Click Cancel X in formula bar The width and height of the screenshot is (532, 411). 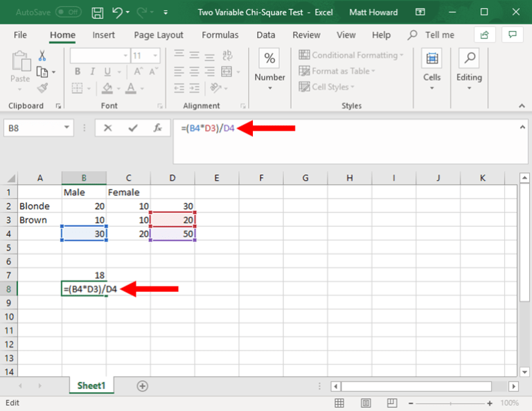[x=108, y=128]
